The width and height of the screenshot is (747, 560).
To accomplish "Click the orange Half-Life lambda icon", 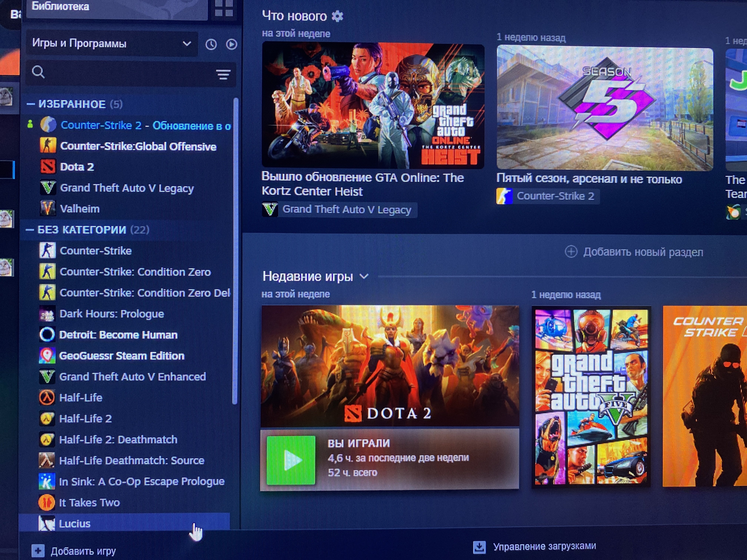I will (47, 397).
